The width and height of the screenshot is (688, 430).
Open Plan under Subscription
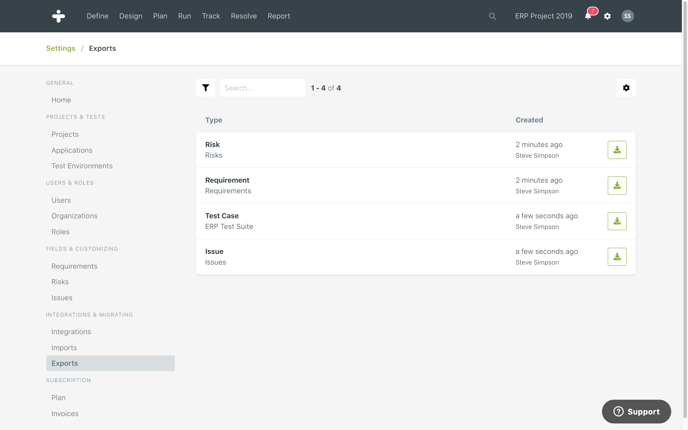[58, 398]
